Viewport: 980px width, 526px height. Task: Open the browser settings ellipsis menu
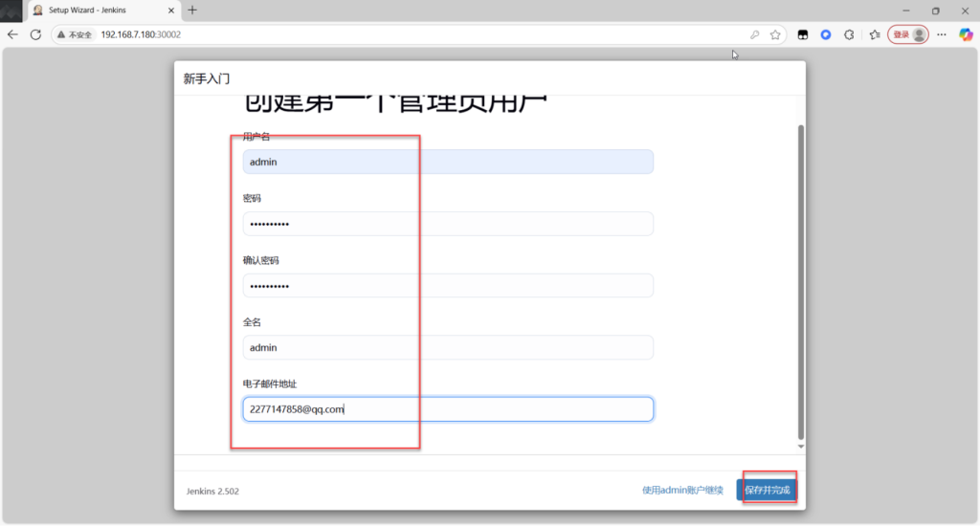point(942,34)
